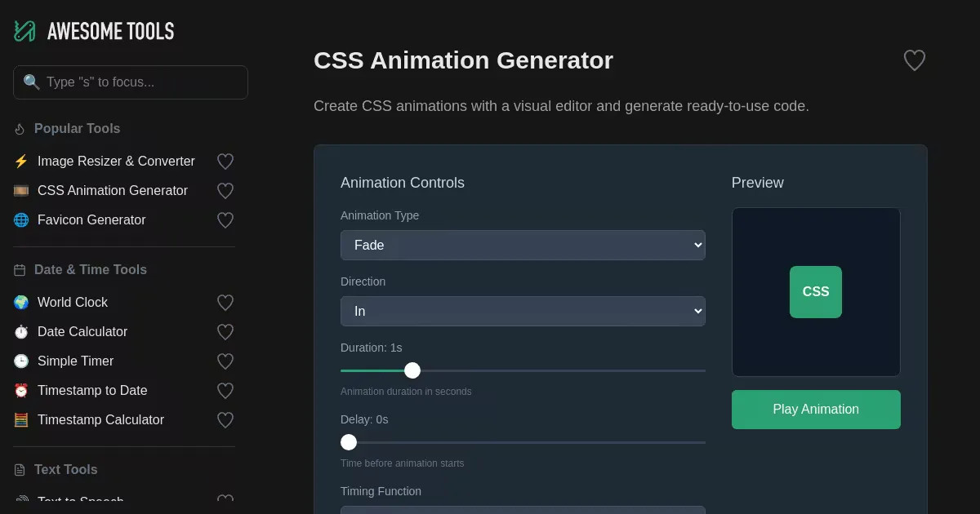Image resolution: width=980 pixels, height=514 pixels.
Task: Click the clock icon beside Simple Timer
Action: pyautogui.click(x=21, y=361)
